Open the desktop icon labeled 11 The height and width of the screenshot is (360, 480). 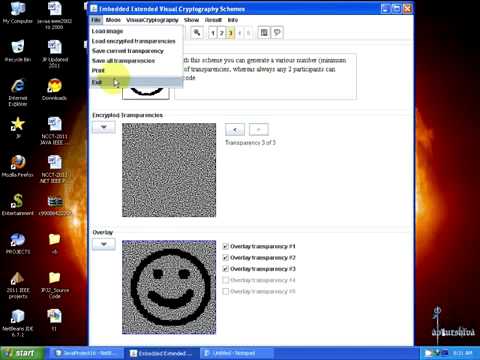click(54, 319)
